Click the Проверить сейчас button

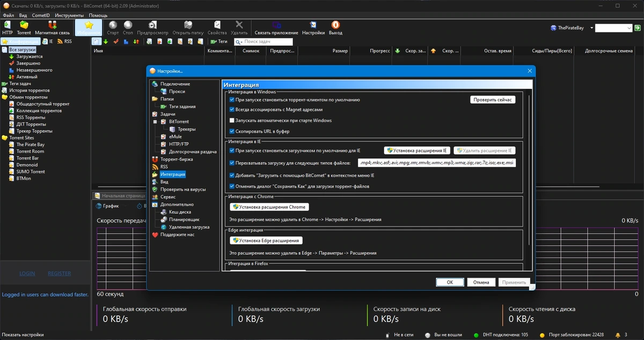click(x=493, y=100)
